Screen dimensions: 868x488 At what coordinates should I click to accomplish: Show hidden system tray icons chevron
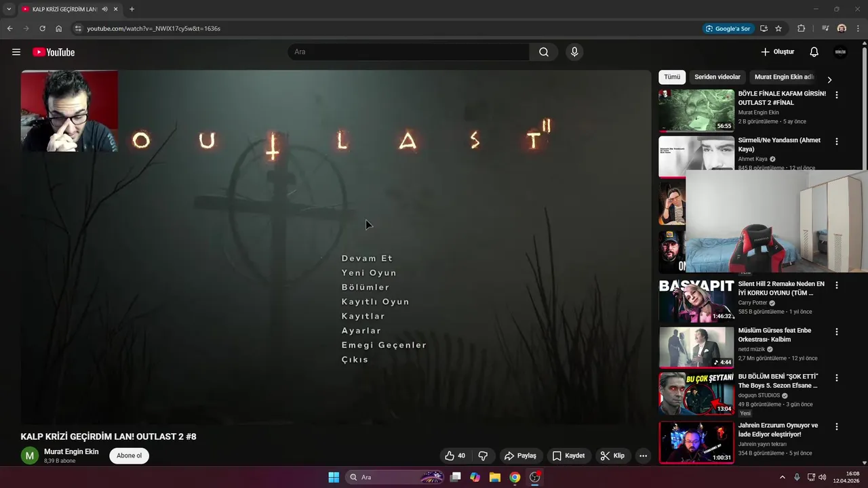782,477
